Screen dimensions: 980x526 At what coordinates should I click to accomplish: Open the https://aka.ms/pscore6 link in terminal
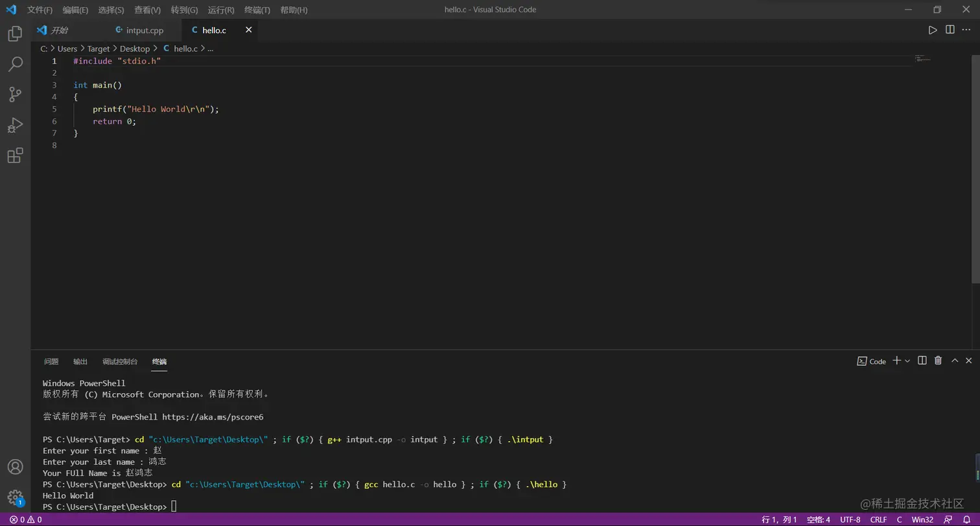[213, 417]
